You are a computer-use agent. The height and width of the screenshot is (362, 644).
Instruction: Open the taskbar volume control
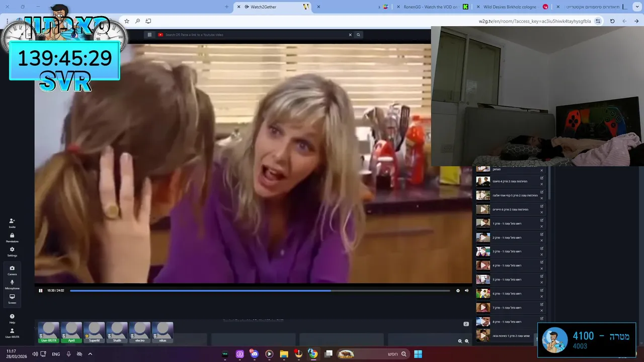[x=35, y=354]
